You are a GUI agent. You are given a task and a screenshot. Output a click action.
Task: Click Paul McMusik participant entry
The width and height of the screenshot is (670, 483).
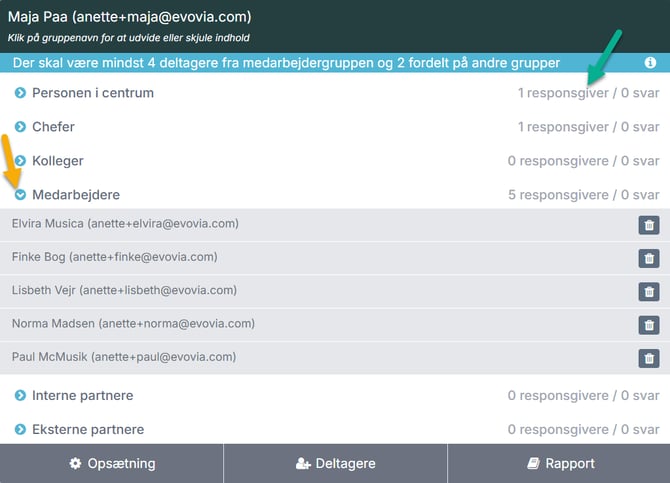coord(125,357)
